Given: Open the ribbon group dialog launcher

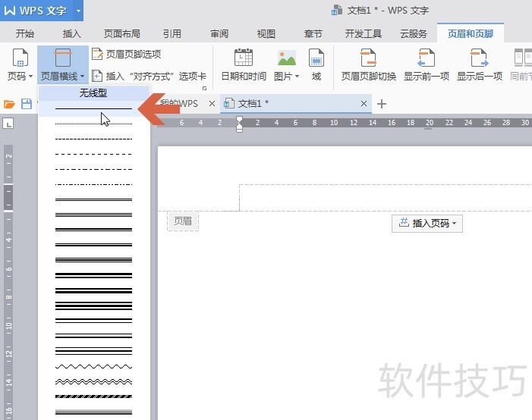Looking at the screenshot, I should (x=205, y=88).
